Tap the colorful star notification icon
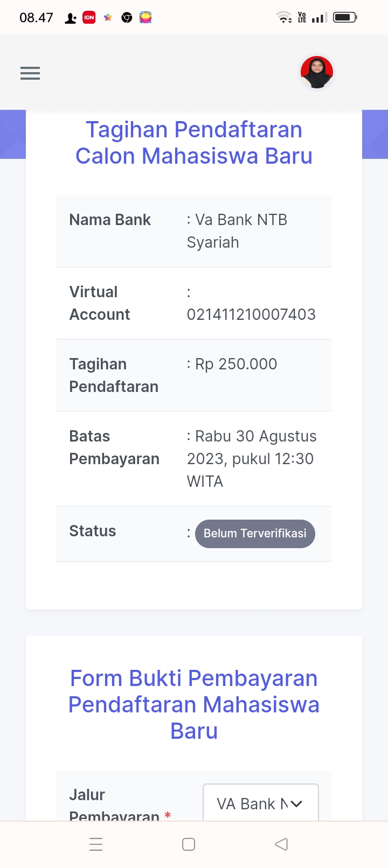 tap(108, 18)
